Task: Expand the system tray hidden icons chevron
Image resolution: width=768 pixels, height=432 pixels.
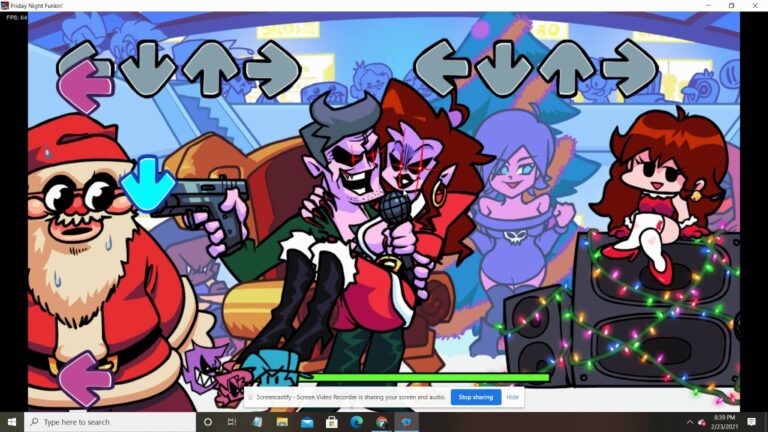Action: 690,422
